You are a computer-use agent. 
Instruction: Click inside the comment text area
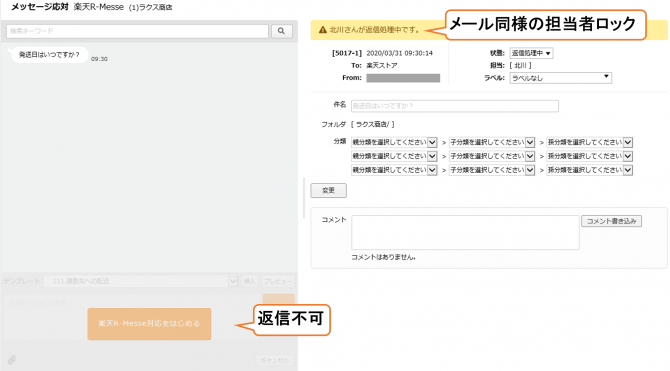(x=465, y=233)
